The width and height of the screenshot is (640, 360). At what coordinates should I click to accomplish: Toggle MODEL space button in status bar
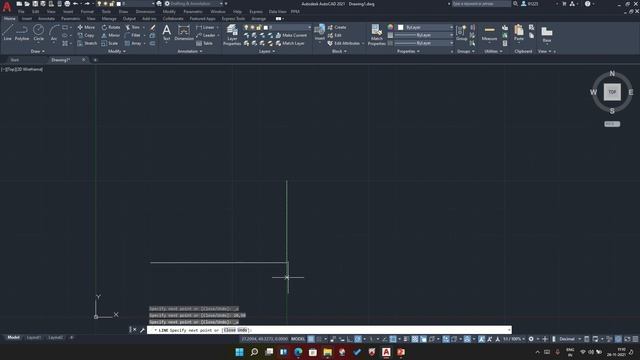(298, 339)
